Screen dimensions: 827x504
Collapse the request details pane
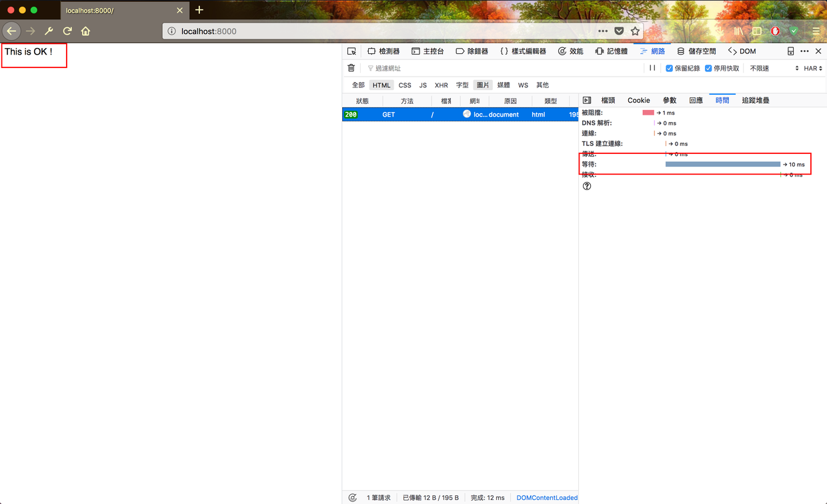pos(587,100)
